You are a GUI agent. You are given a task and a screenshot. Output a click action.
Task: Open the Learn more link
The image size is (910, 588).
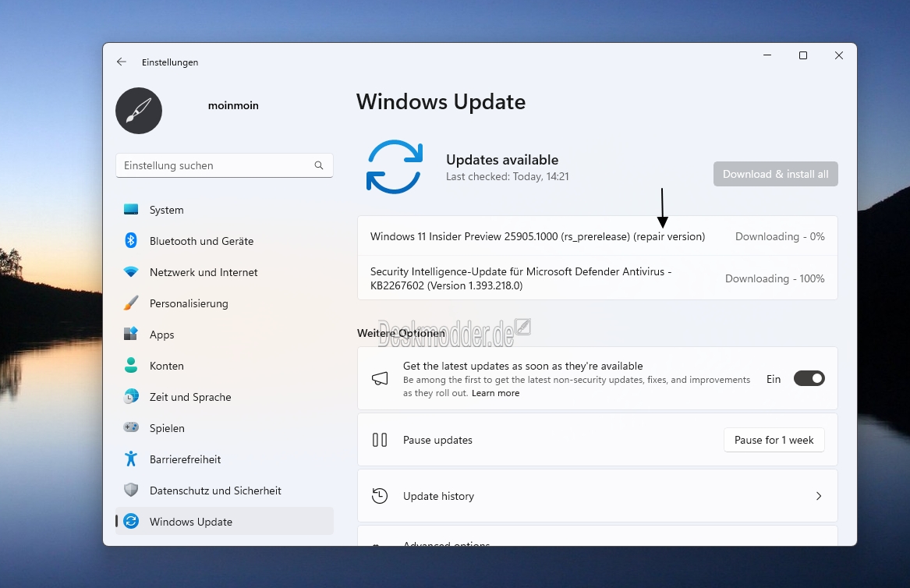click(496, 393)
